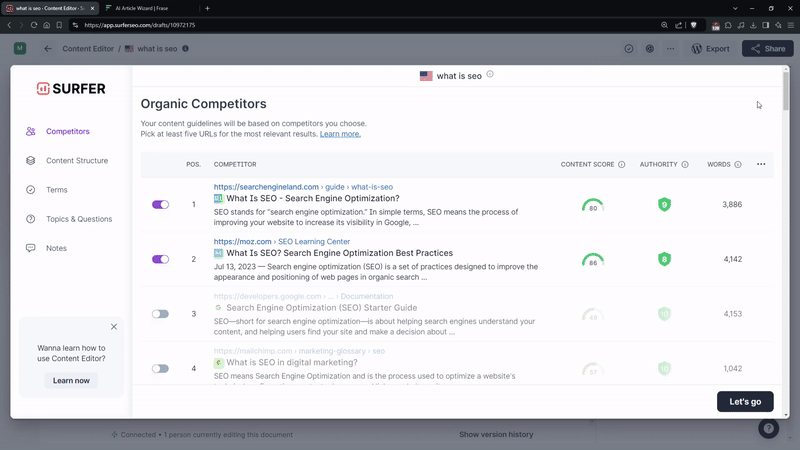
Task: Open the Competitors sidebar section
Action: pyautogui.click(x=67, y=131)
